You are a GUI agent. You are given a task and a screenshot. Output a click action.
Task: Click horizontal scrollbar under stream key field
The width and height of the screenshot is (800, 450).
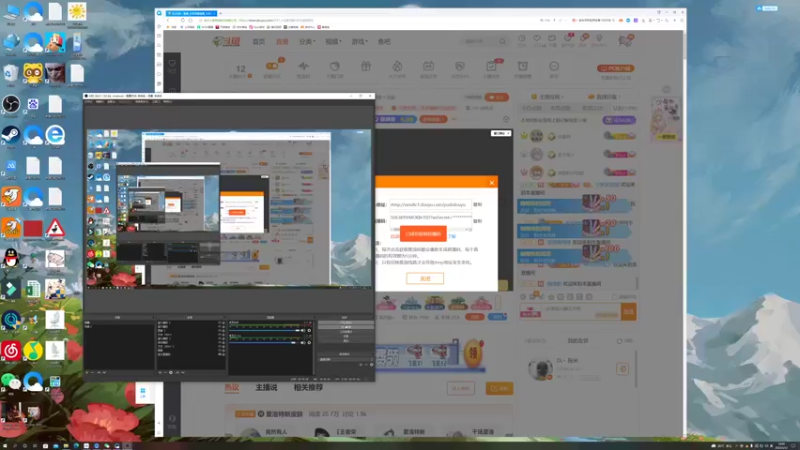pos(431,229)
